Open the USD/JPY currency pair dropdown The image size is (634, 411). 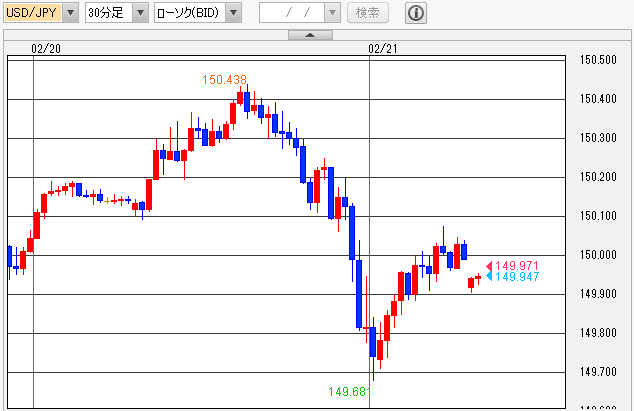[70, 13]
